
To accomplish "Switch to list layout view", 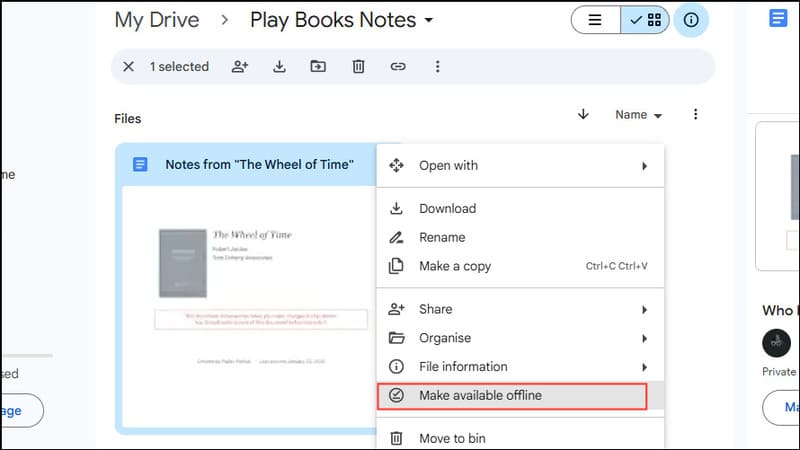I will click(x=595, y=20).
